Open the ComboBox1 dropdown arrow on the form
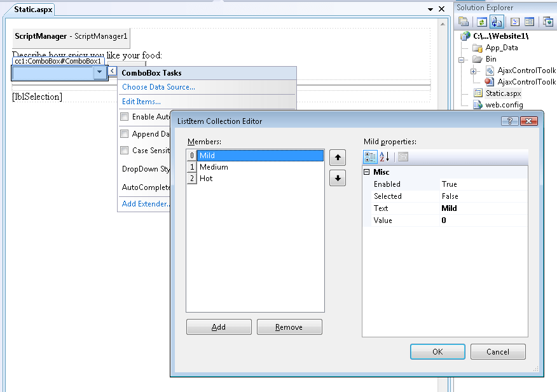Screen dimensions: 557x392 100,72
